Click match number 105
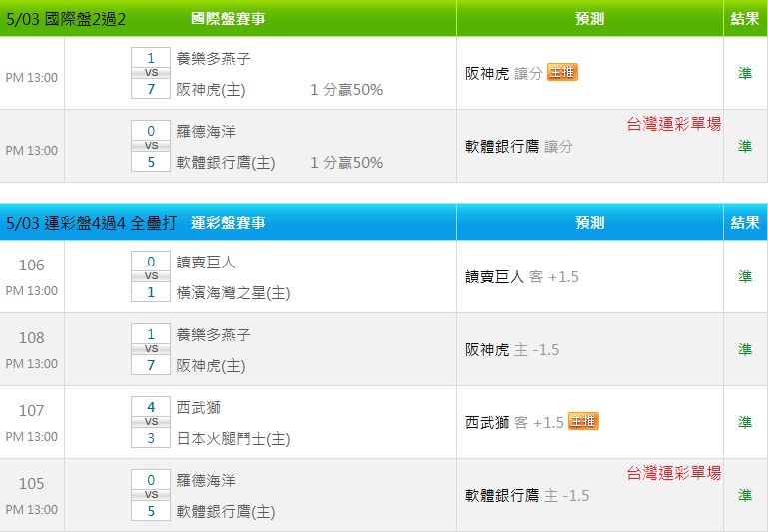 (31, 483)
